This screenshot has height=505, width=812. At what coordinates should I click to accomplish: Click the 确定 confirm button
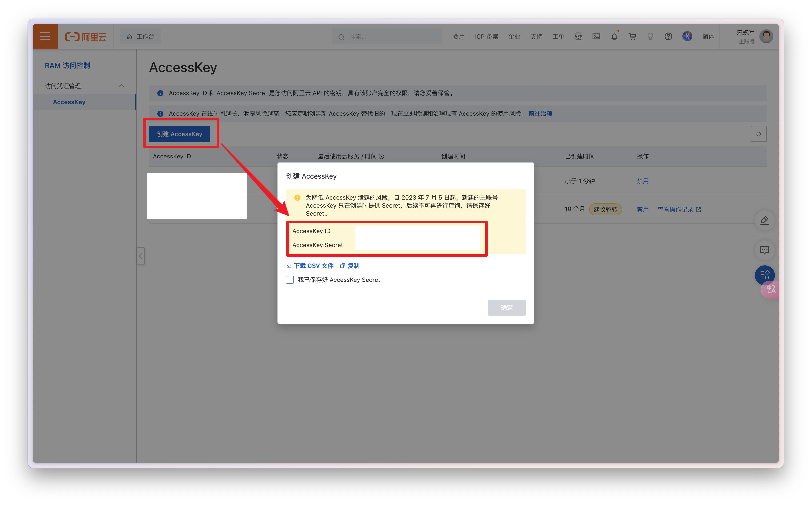[507, 307]
